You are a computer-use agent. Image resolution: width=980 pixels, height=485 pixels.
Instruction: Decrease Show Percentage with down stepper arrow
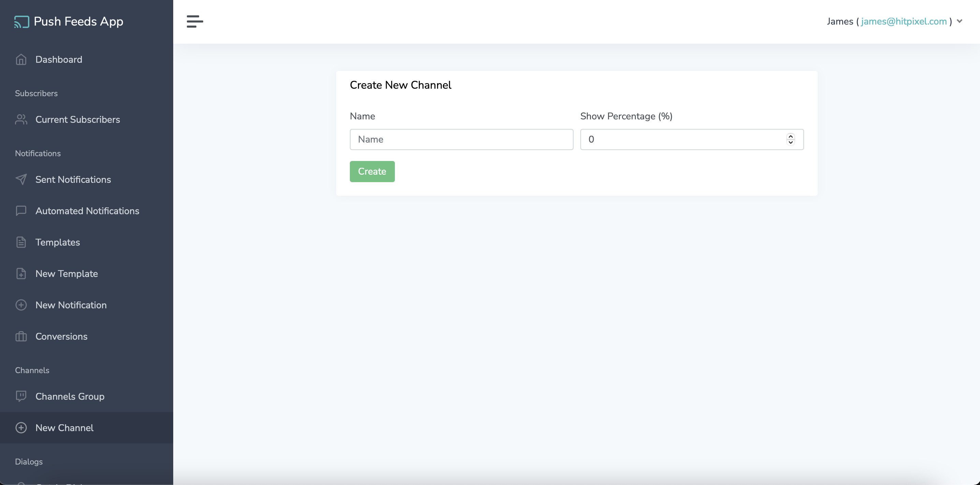[x=790, y=142]
